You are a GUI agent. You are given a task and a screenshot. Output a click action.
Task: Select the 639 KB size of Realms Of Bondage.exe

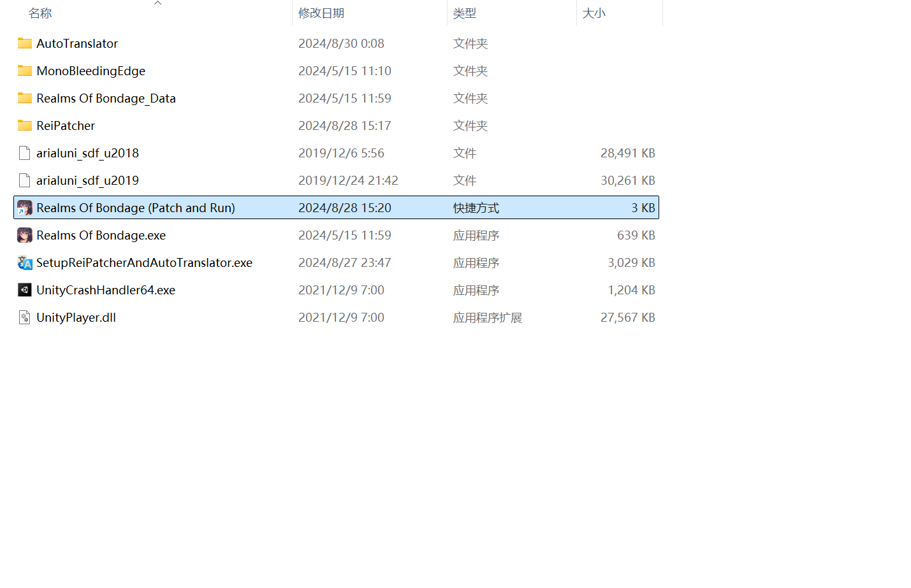point(636,235)
